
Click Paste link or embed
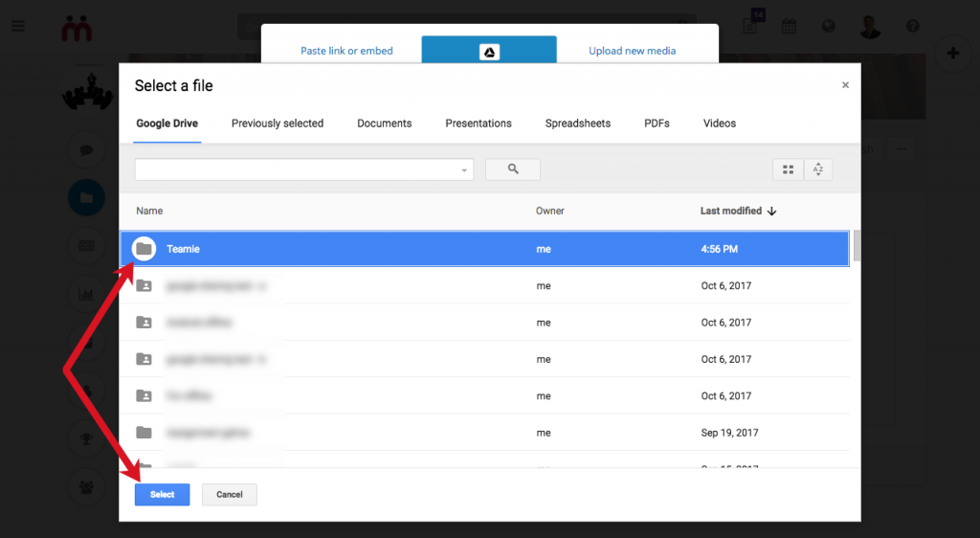tap(346, 51)
